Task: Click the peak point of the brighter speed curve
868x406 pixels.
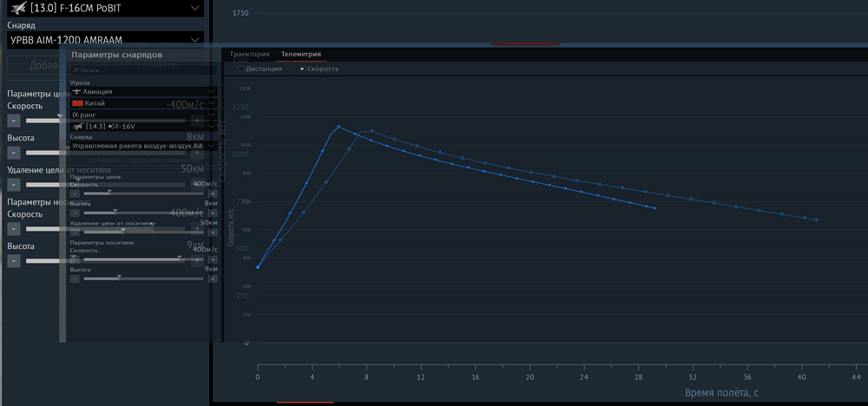Action: click(339, 127)
